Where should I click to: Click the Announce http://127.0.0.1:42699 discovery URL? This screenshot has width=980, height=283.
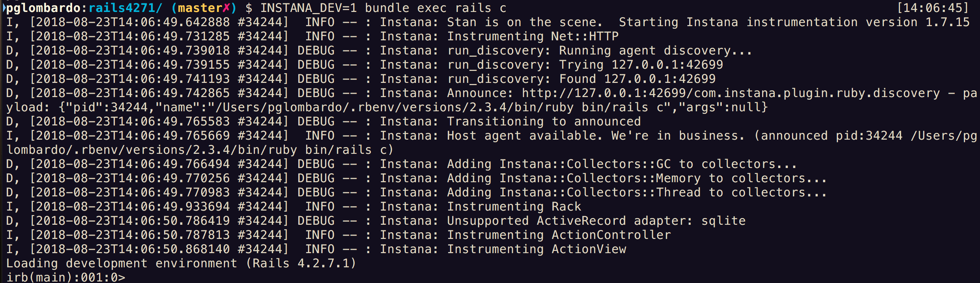tap(730, 93)
